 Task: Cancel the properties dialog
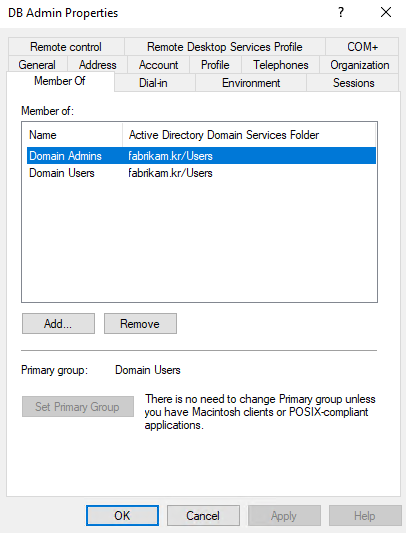tap(203, 515)
